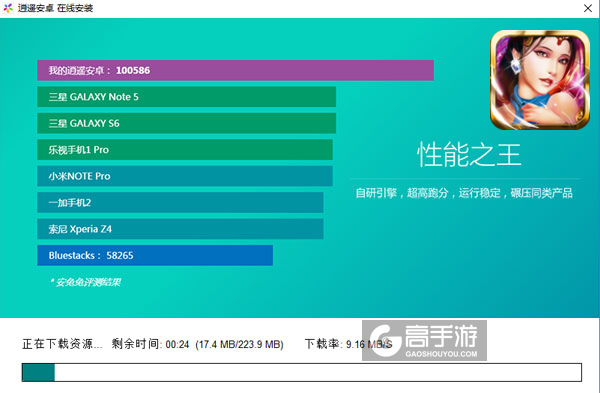Select the 乐视手机1 Pro bar
The image size is (600, 393).
pyautogui.click(x=185, y=150)
